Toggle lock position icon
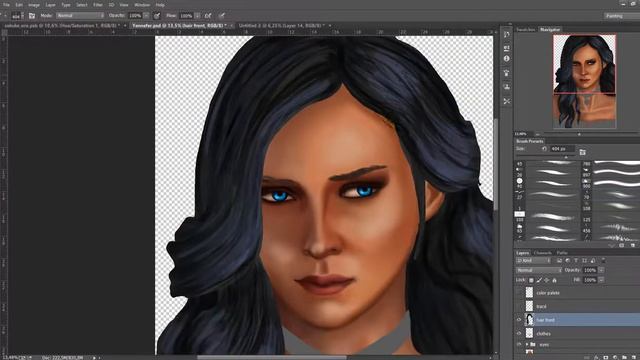Viewport: 640px width, 360px height. [x=547, y=280]
